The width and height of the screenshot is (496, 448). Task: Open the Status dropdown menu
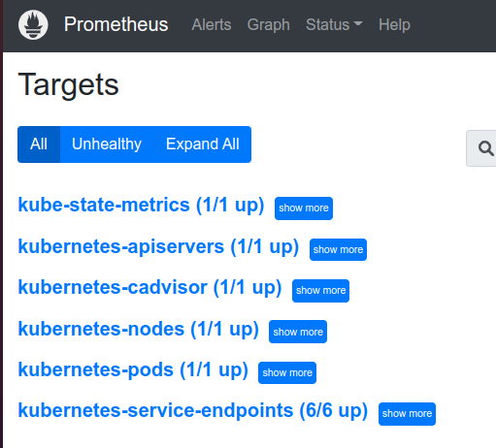pyautogui.click(x=334, y=24)
